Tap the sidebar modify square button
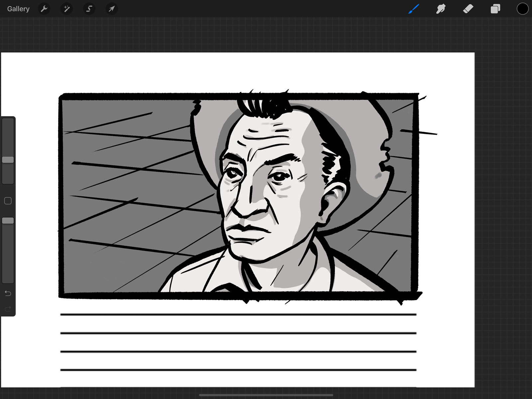Screen dimensions: 532x399 pos(8,201)
